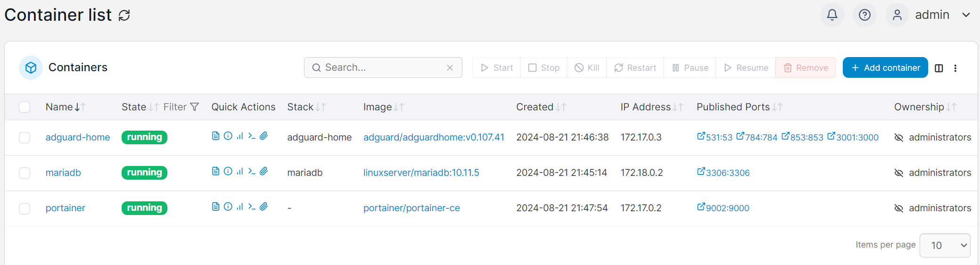Screen dimensions: 980x265
Task: View logs for portainer
Action: (215, 207)
